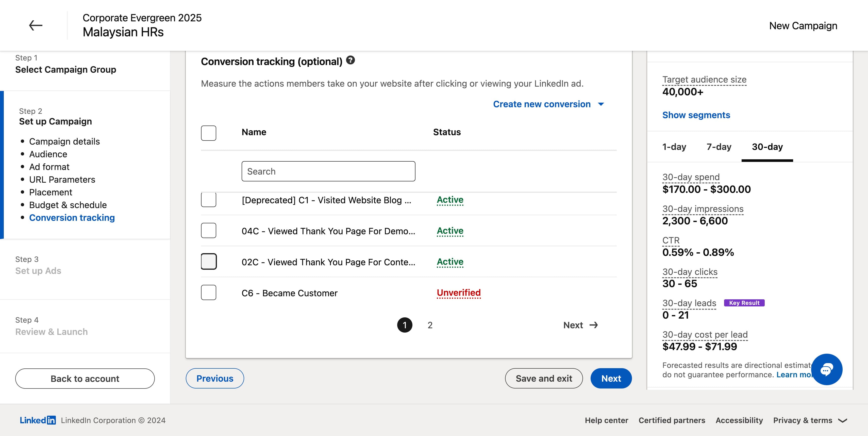Check the select-all checkbox beside Name
Viewport: 868px width, 436px height.
209,133
